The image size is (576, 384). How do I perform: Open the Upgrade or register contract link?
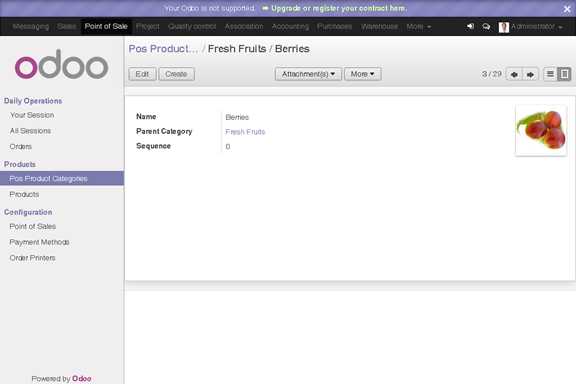click(339, 8)
